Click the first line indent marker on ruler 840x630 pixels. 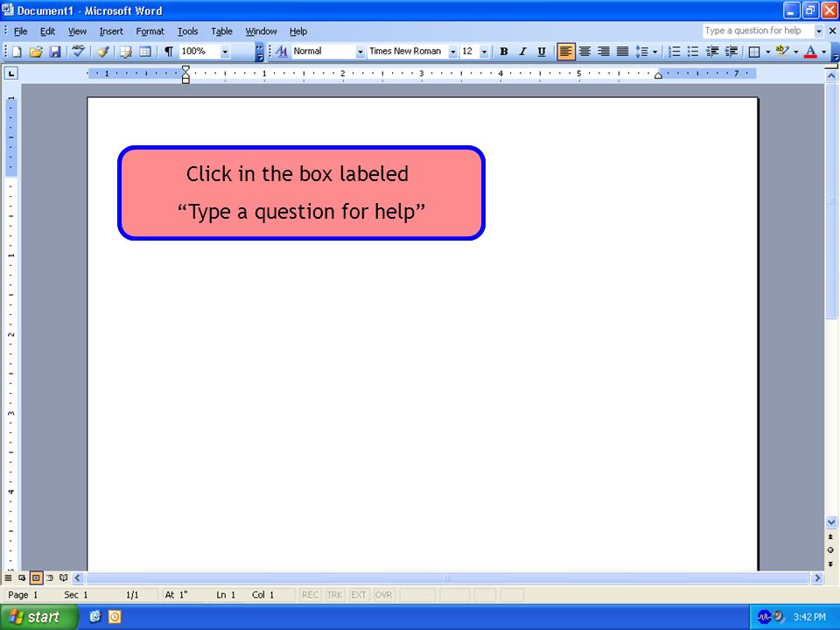(185, 68)
